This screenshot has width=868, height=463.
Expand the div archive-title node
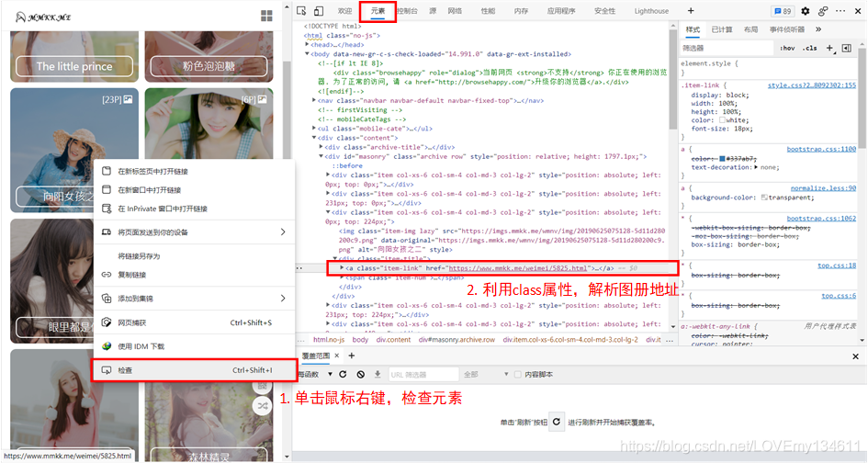pos(321,147)
